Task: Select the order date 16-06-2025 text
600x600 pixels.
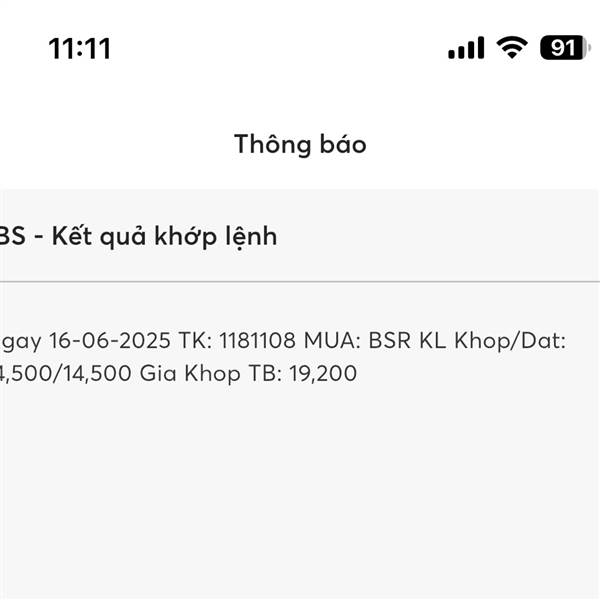Action: 110,340
